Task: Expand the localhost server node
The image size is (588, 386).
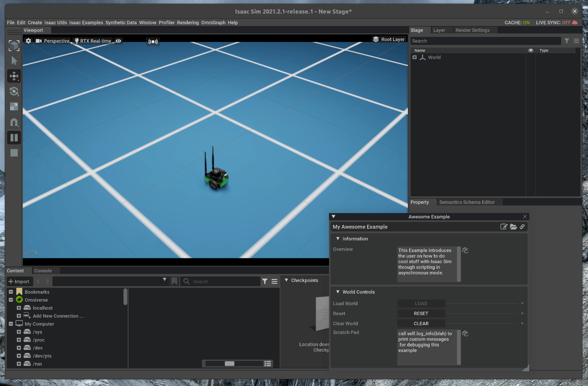Action: 19,308
